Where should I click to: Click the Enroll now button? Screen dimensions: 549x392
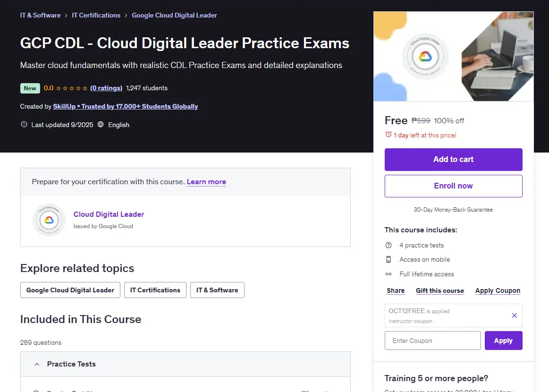pos(454,186)
